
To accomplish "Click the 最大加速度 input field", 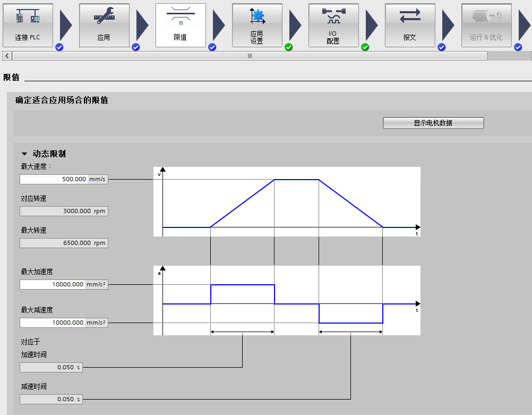I will click(64, 284).
